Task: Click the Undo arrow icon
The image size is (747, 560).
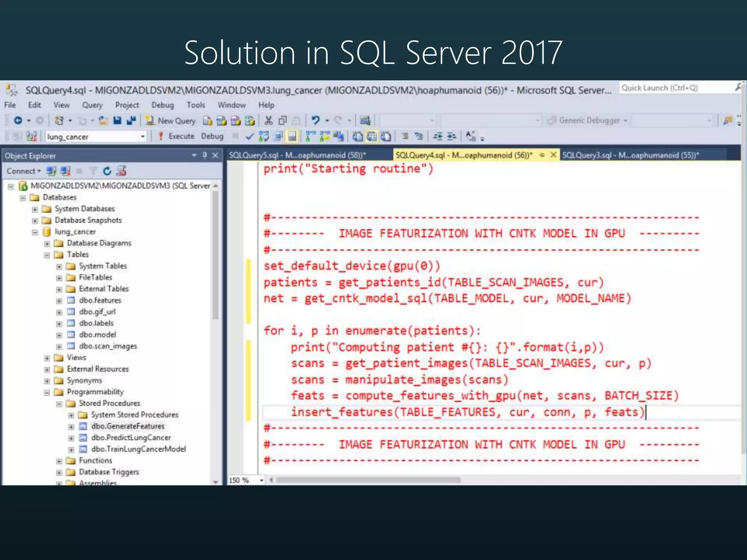Action: pos(316,120)
